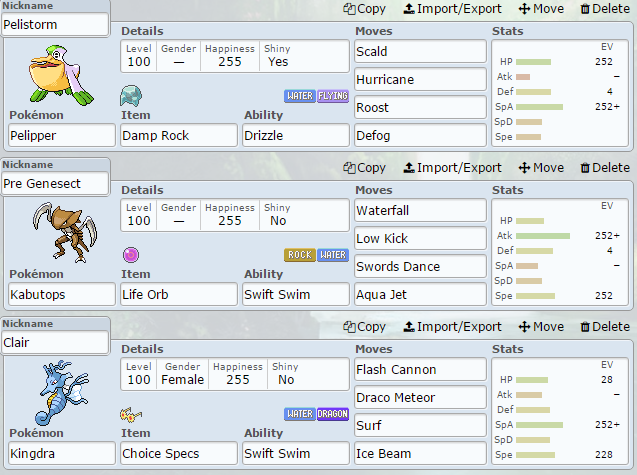Click Kabutops' Rock type badge
The image size is (637, 475).
300,255
